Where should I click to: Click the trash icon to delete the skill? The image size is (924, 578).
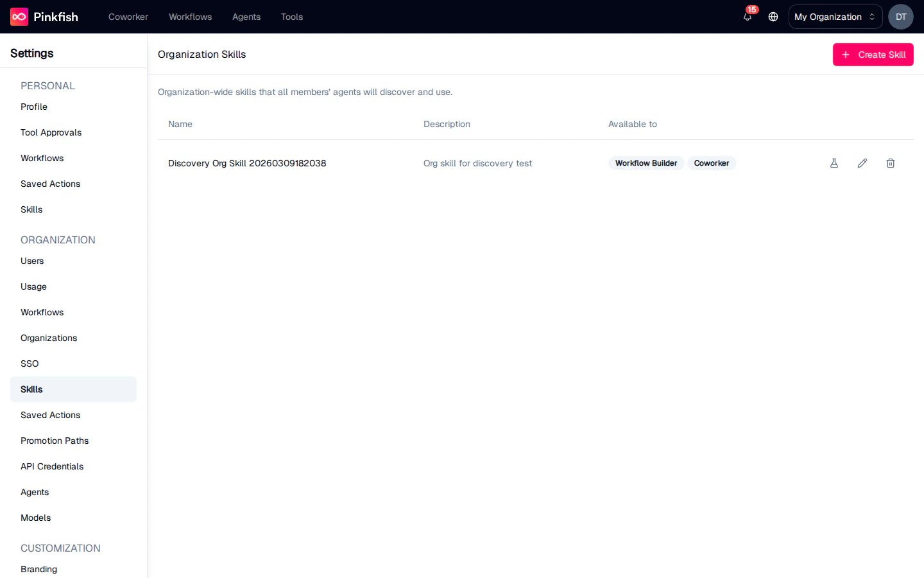coord(890,163)
